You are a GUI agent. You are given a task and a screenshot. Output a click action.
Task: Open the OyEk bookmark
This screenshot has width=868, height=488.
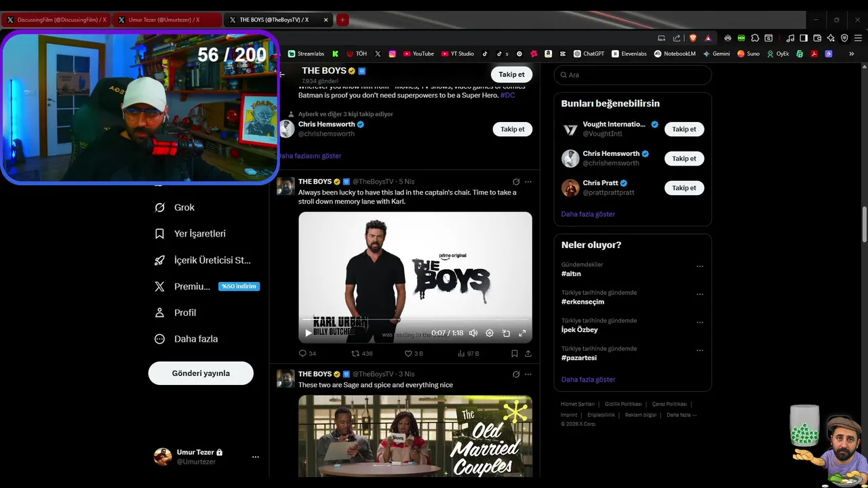[778, 54]
